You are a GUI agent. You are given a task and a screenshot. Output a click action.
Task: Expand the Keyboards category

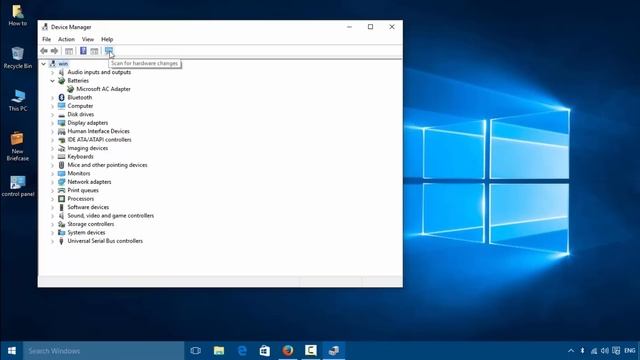(x=52, y=157)
